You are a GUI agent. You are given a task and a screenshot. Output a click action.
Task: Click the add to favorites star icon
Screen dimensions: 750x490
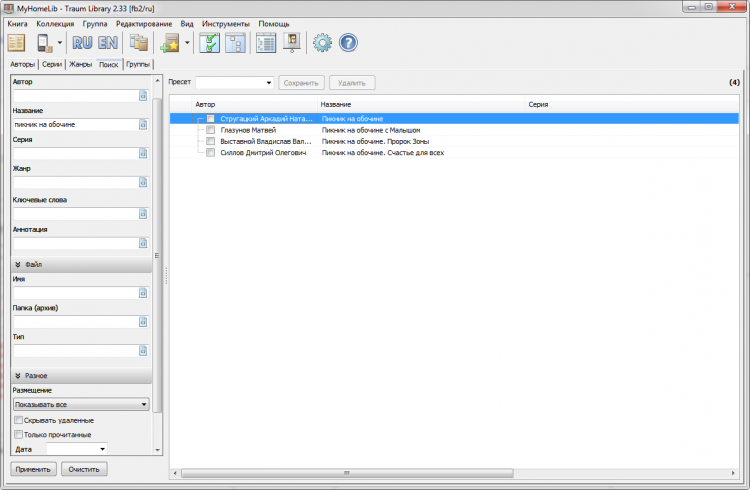tap(170, 43)
